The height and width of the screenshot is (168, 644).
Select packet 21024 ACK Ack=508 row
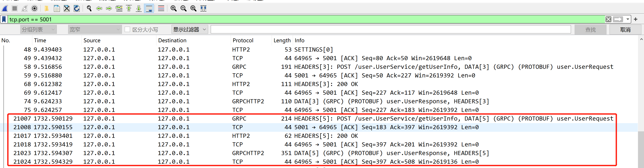click(319, 162)
